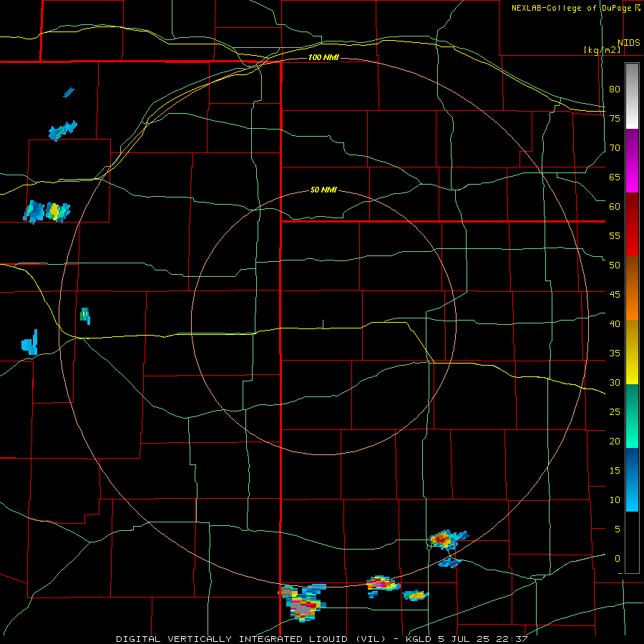Click legend value 70

[x=615, y=148]
